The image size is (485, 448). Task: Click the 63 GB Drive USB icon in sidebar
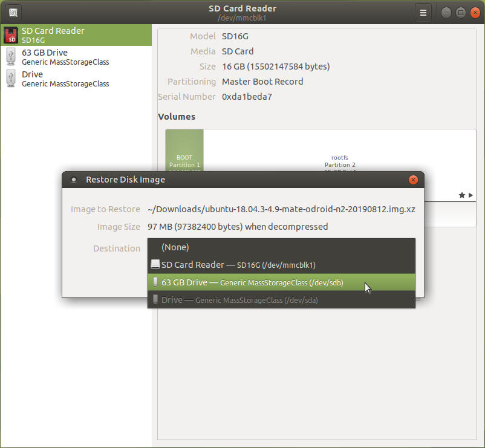[x=11, y=57]
